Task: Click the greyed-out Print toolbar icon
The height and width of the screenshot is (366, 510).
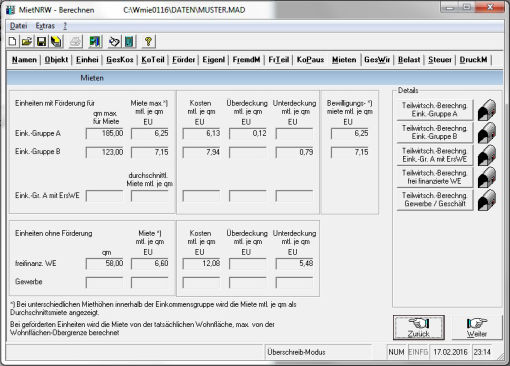Action: [x=75, y=42]
